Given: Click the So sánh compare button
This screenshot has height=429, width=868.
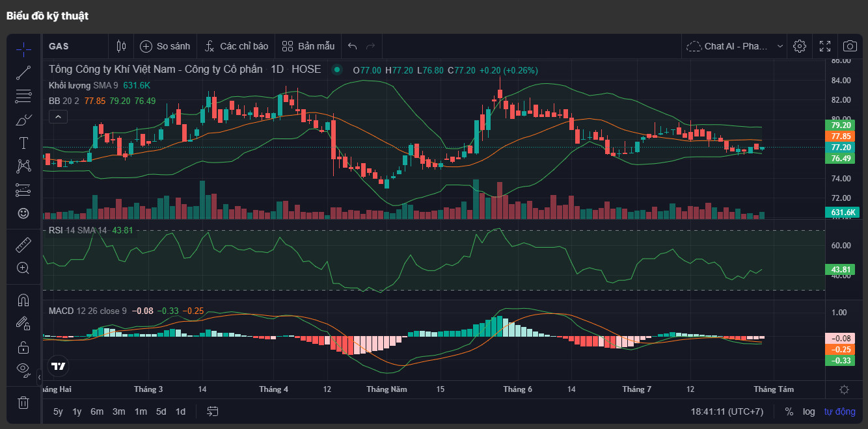Looking at the screenshot, I should [165, 46].
